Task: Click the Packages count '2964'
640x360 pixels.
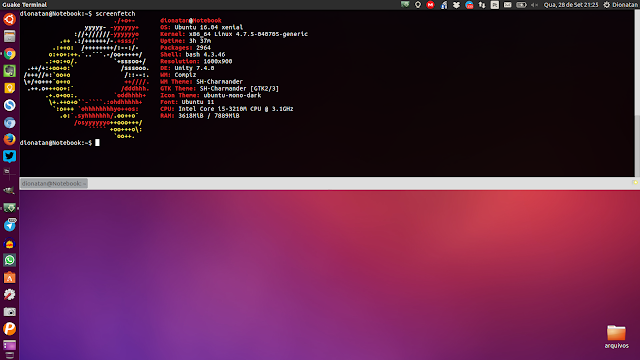Action: coord(203,48)
